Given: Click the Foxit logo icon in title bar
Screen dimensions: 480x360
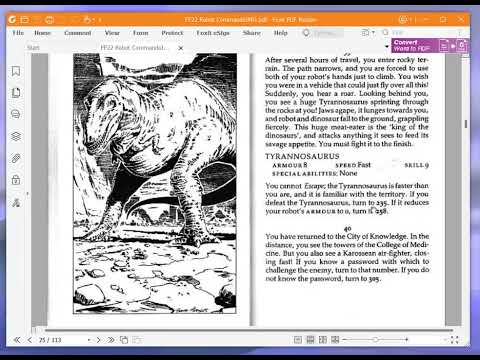Looking at the screenshot, I should coord(12,20).
